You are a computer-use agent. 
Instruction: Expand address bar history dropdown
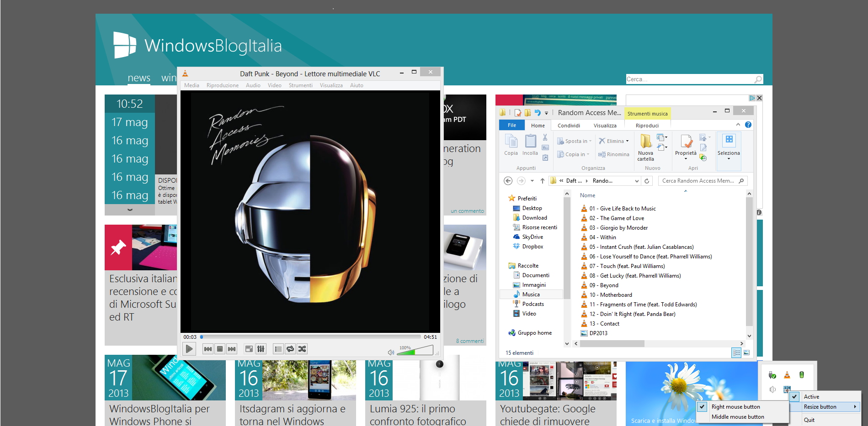coord(637,181)
